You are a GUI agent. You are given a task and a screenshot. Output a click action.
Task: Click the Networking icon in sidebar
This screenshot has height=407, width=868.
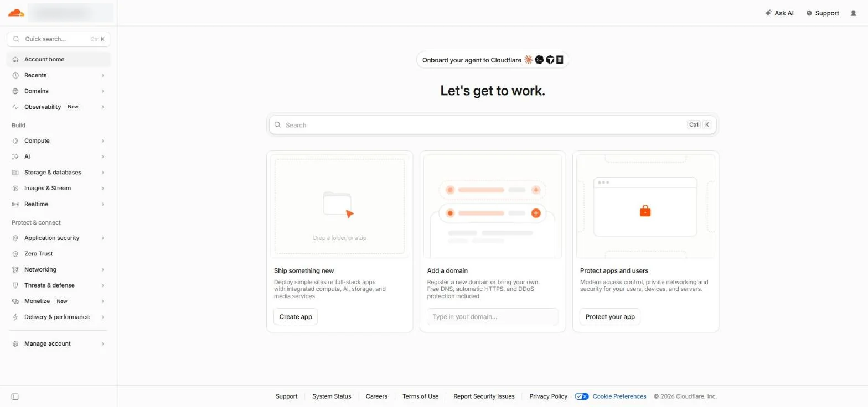click(x=15, y=270)
